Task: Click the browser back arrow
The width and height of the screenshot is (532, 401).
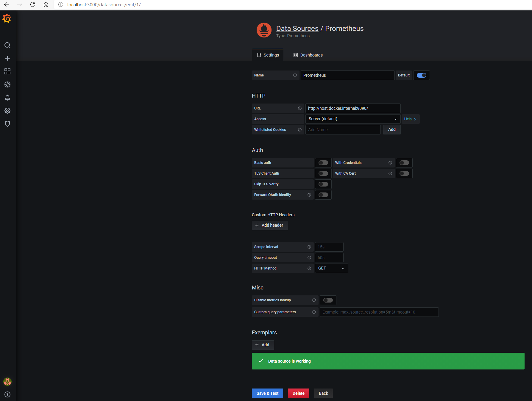Action: 7,4
